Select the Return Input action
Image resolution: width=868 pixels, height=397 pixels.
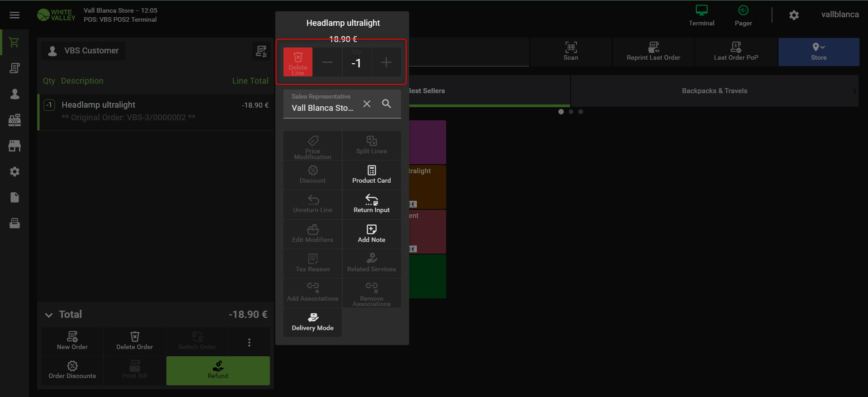click(371, 204)
